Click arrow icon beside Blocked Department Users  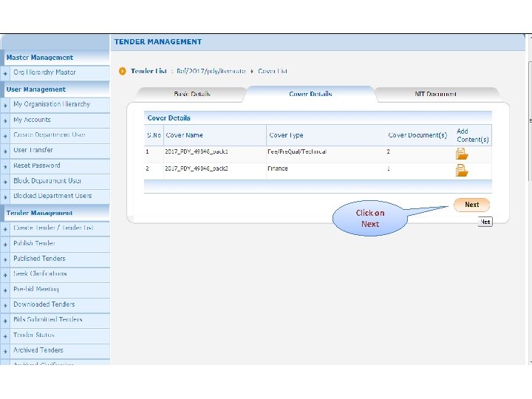coord(5,197)
